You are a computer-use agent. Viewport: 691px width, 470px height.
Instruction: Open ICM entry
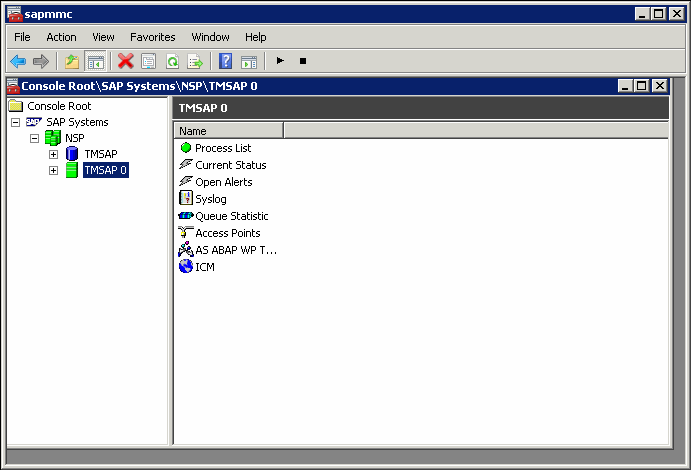tap(205, 267)
